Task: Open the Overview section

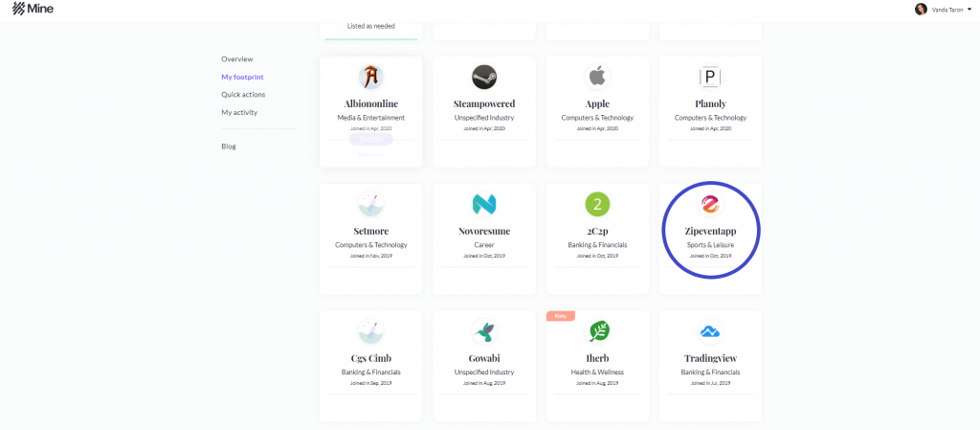Action: [x=237, y=59]
